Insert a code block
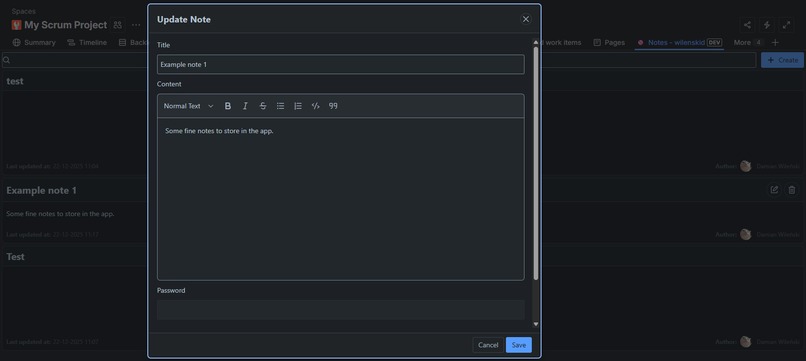Image resolution: width=806 pixels, height=361 pixels. tap(316, 106)
